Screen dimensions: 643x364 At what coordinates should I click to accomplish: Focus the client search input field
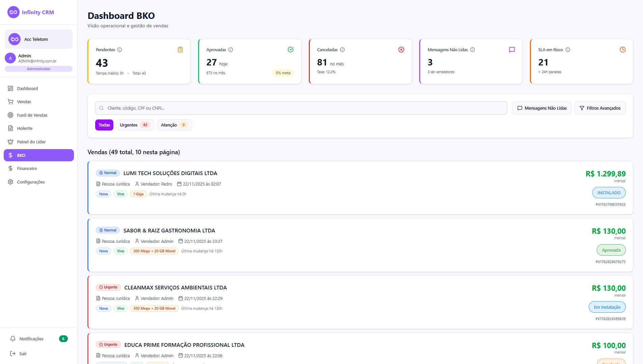point(301,108)
